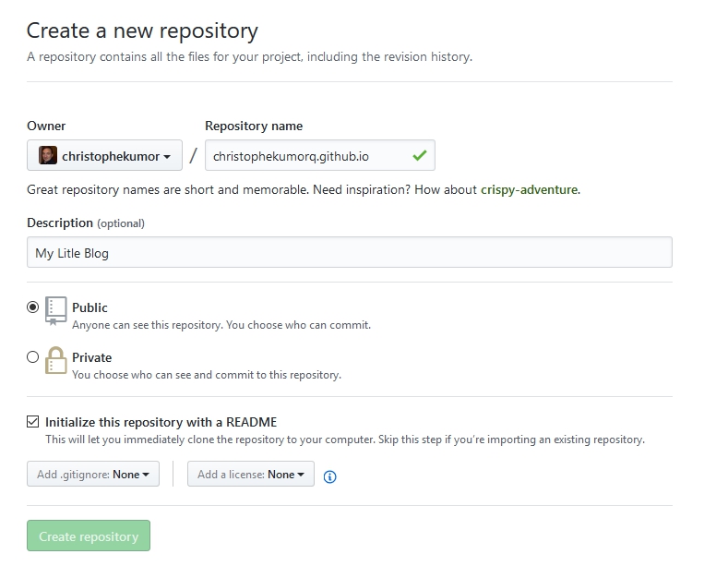Click into the Repository name field
This screenshot has width=728, height=566.
coord(320,155)
